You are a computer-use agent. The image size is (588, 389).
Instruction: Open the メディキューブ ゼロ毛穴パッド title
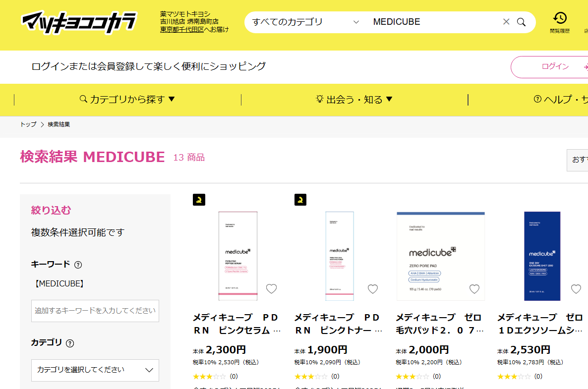[x=440, y=324]
